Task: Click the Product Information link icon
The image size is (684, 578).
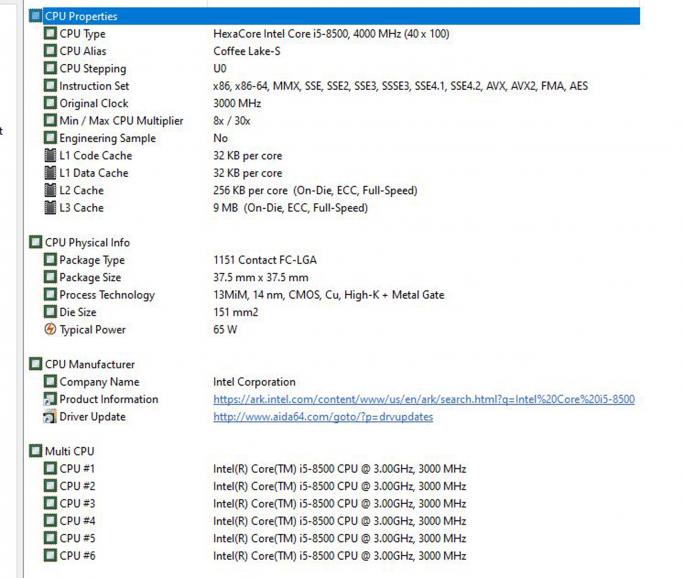Action: click(x=50, y=399)
